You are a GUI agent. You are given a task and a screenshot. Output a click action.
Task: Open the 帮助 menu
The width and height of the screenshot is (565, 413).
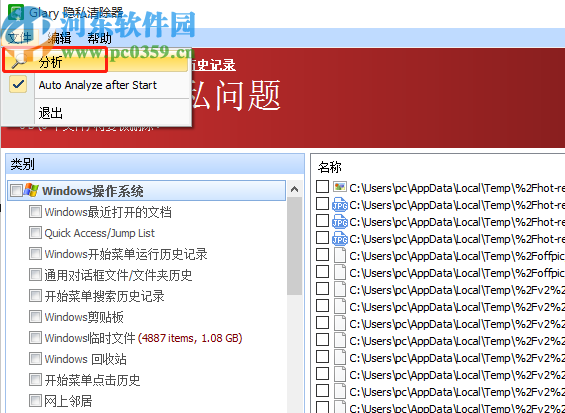tap(99, 38)
